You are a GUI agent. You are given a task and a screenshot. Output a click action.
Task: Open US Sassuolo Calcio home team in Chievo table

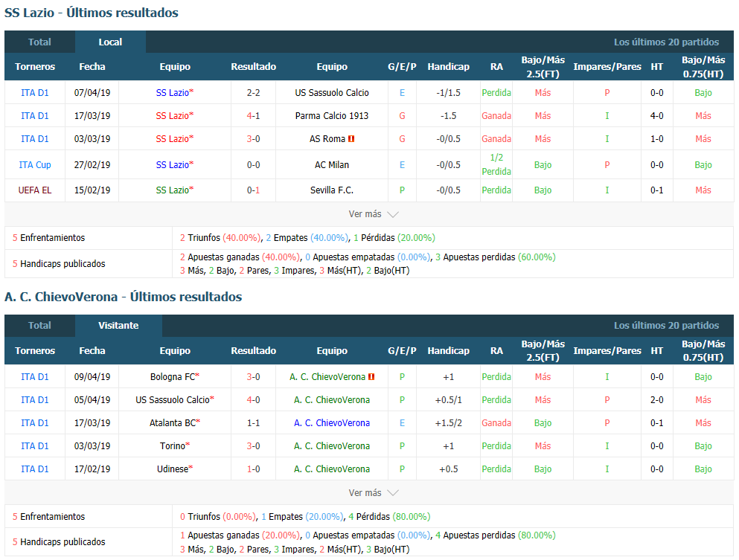(173, 400)
